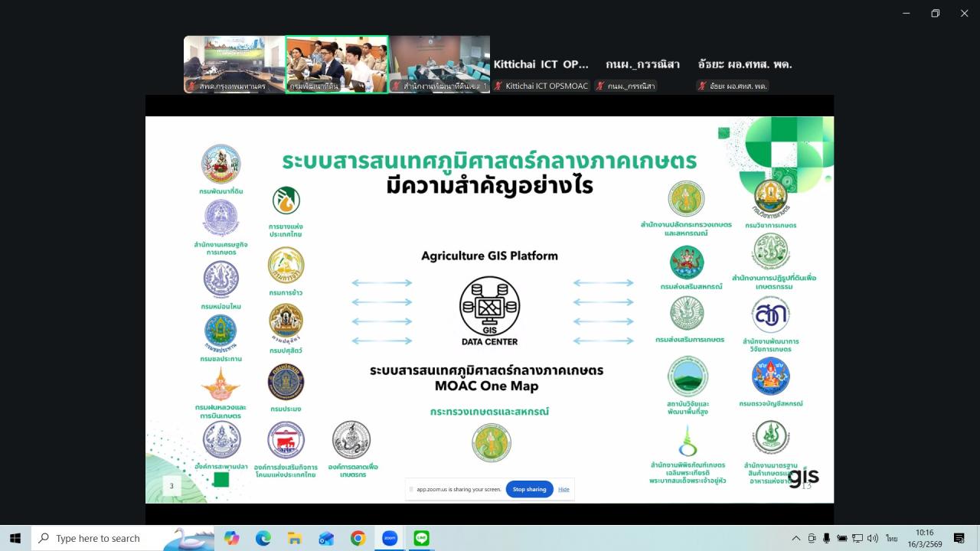
Task: Click the network icon in the system tray
Action: (857, 538)
